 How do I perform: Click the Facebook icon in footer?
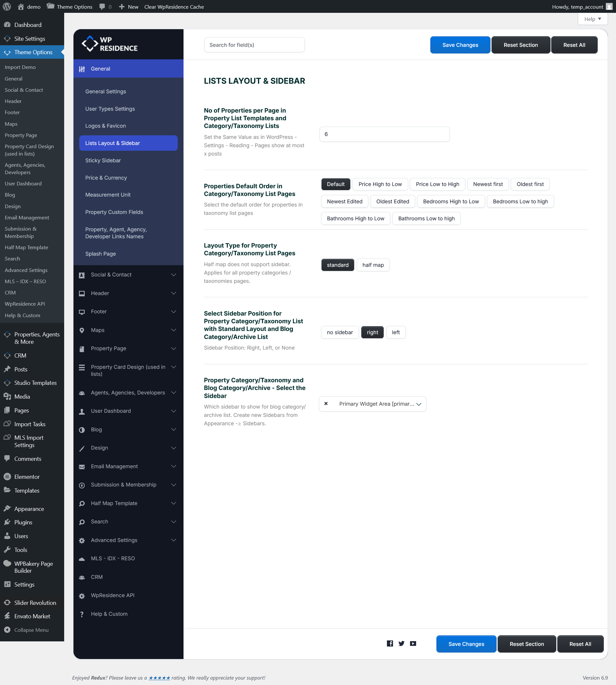[x=390, y=644]
